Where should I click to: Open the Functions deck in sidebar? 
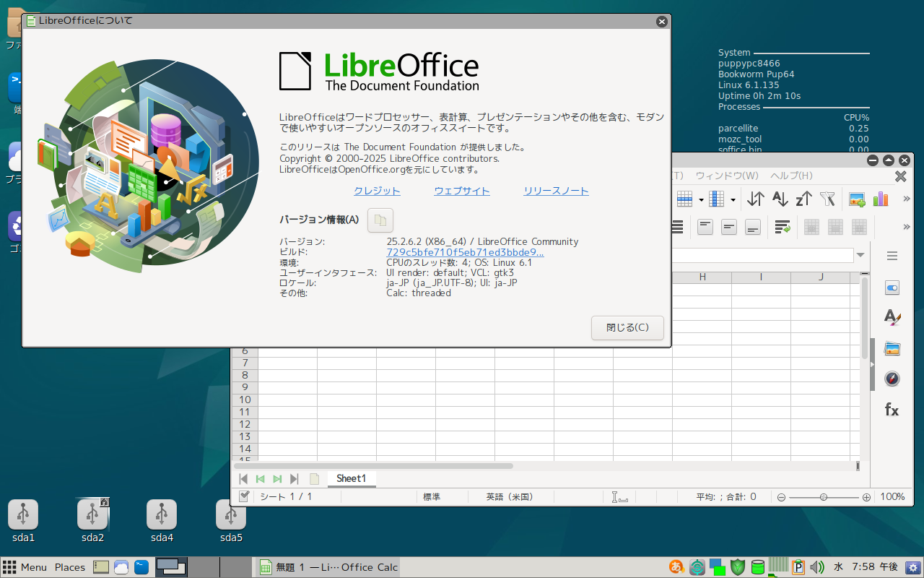tap(892, 410)
